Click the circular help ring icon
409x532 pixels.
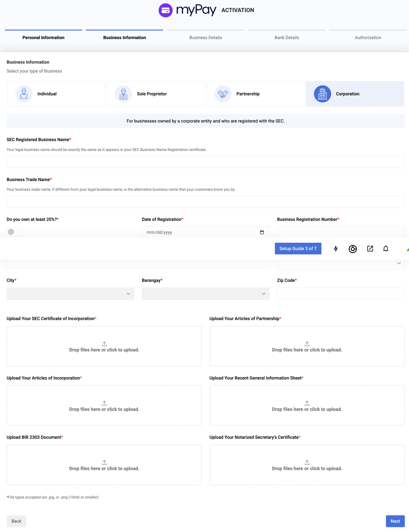353,249
